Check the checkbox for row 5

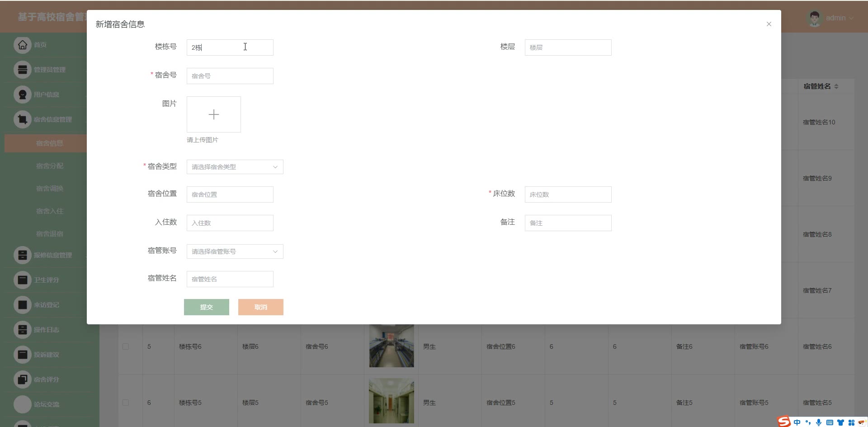[x=126, y=346]
